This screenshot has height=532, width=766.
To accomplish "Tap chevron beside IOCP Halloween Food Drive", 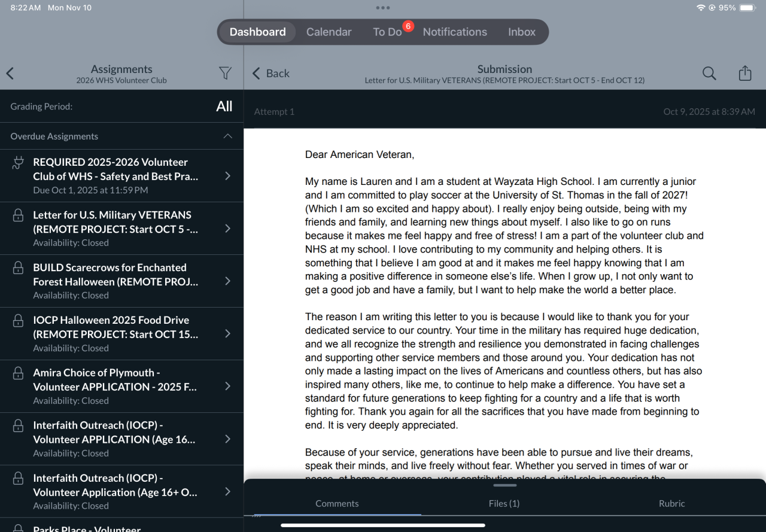I will click(x=227, y=334).
